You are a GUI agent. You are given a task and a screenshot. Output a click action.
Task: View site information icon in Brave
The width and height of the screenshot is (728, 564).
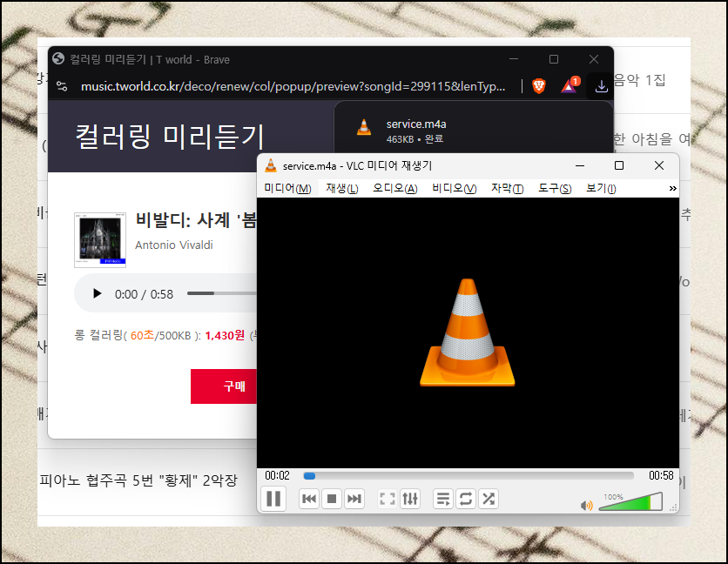(x=62, y=86)
